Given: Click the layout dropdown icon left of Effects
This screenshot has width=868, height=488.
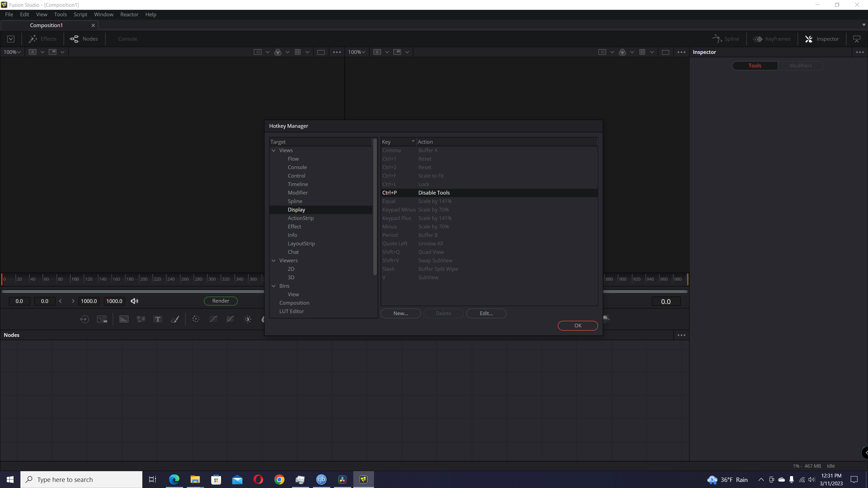Looking at the screenshot, I should click(x=11, y=39).
